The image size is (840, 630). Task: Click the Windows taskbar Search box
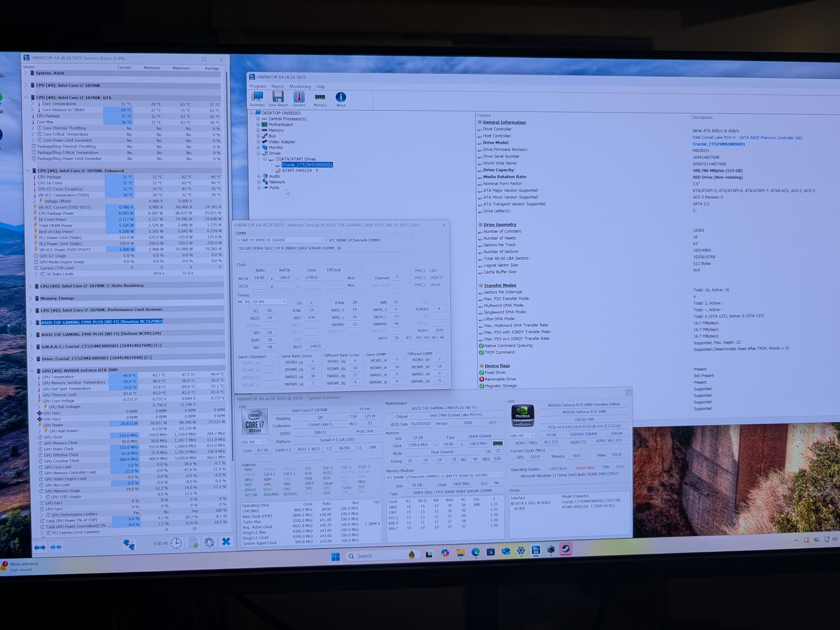click(x=382, y=556)
